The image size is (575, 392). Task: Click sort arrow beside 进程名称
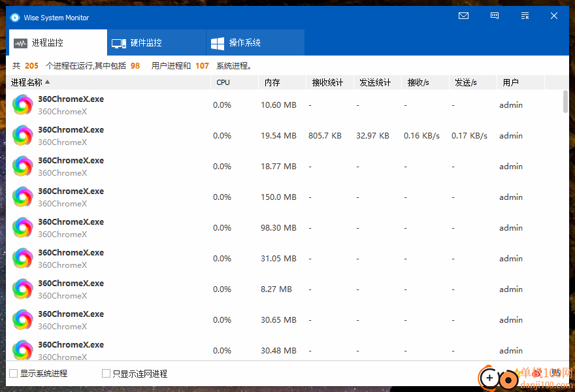47,82
